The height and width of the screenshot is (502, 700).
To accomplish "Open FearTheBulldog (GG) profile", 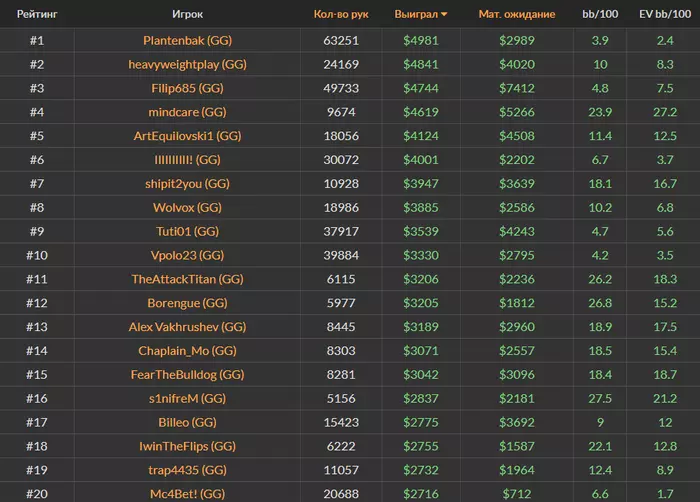I will click(x=188, y=375).
